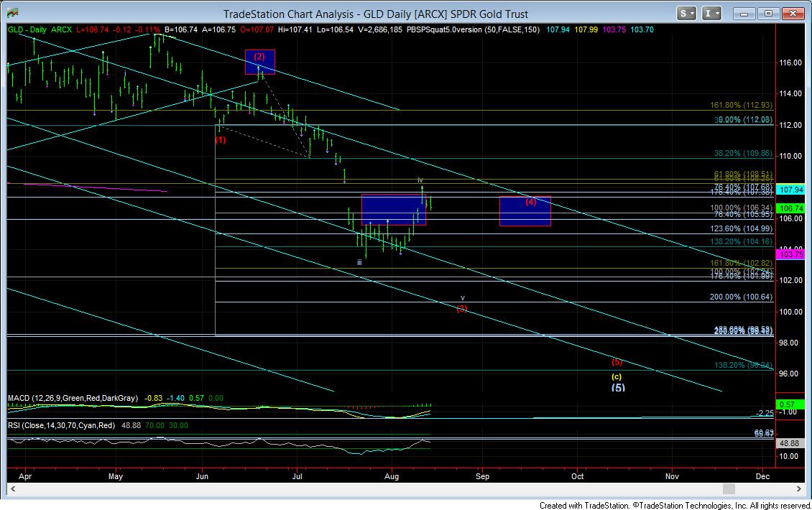812x510 pixels.
Task: Click the Lo=106.54 value in status line
Action: (335, 30)
